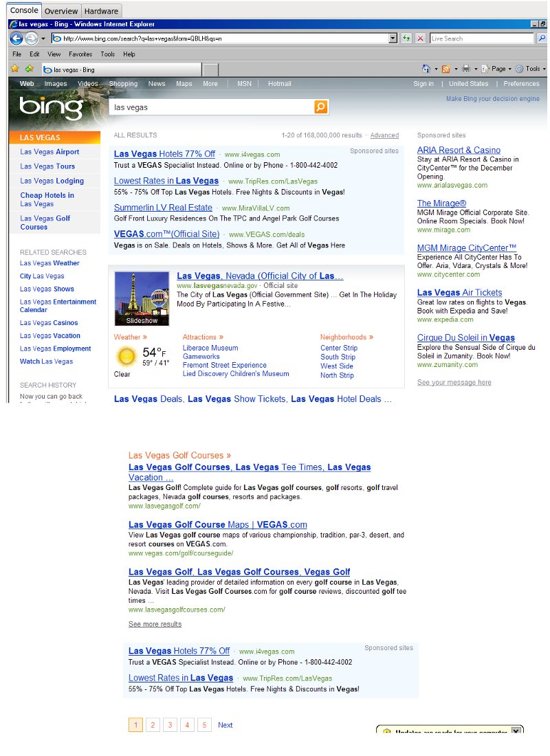Select Las Vegas Tours in sidebar
This screenshot has width=550, height=756.
pos(47,166)
